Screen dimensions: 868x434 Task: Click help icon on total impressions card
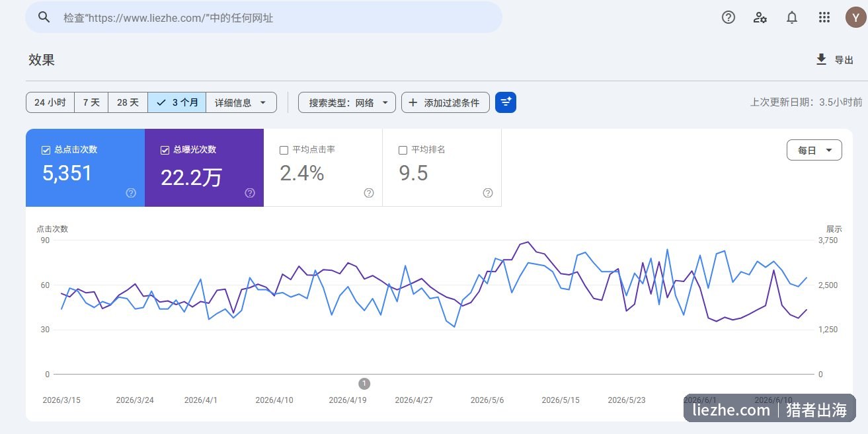pos(250,193)
